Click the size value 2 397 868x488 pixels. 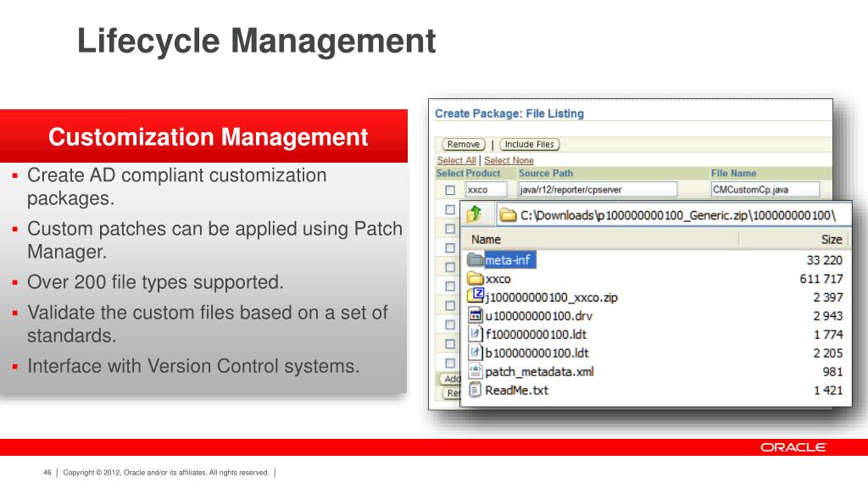827,297
